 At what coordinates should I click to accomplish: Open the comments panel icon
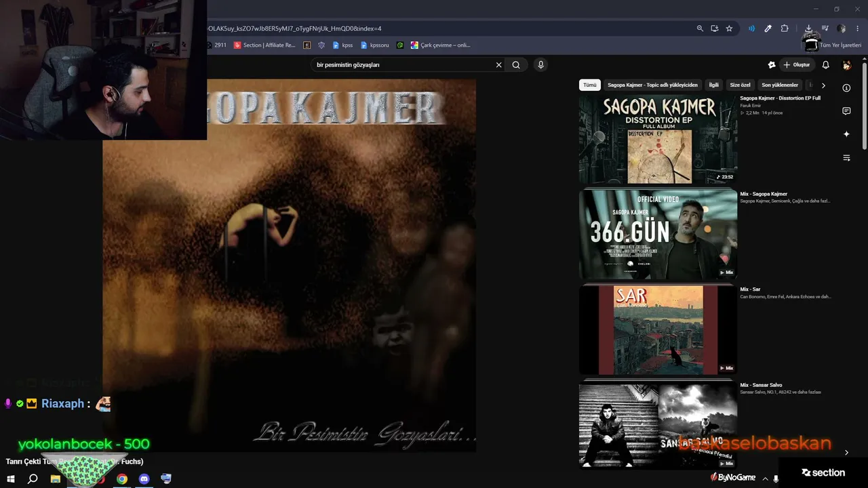(846, 111)
